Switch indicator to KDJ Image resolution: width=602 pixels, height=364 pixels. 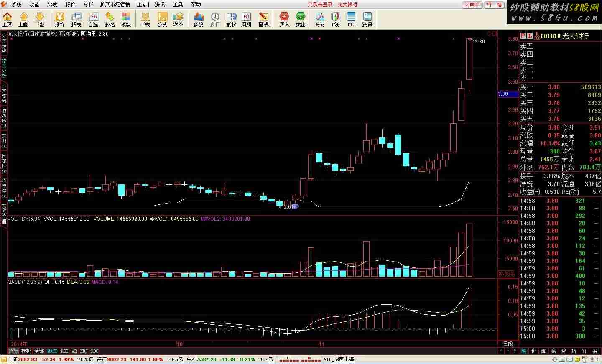(x=84, y=351)
